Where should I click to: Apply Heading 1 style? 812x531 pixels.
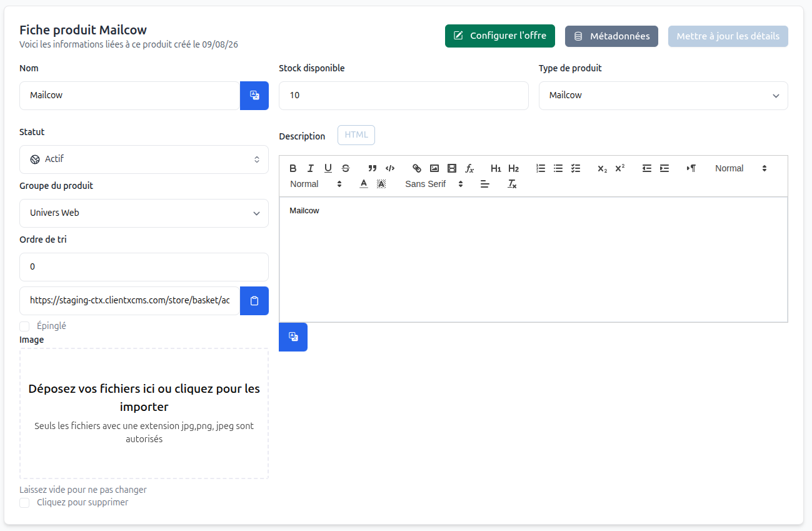496,168
